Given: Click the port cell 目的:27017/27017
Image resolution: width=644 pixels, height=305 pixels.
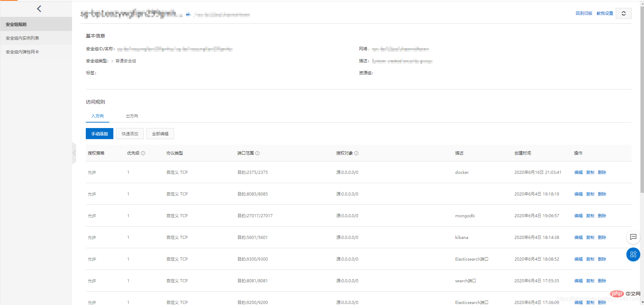Looking at the screenshot, I should click(x=255, y=216).
